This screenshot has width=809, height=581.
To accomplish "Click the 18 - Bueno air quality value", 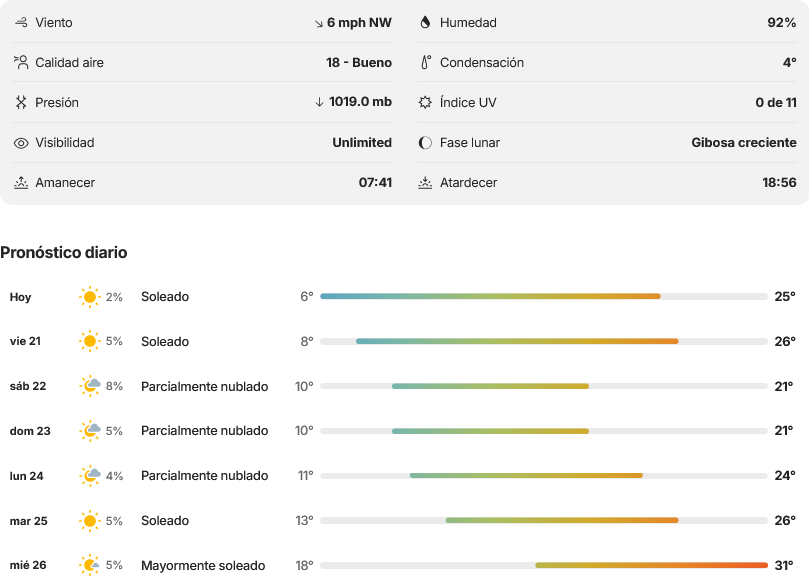I will tap(359, 62).
